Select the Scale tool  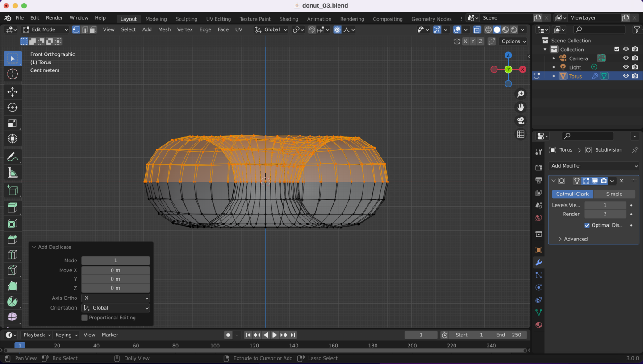13,123
